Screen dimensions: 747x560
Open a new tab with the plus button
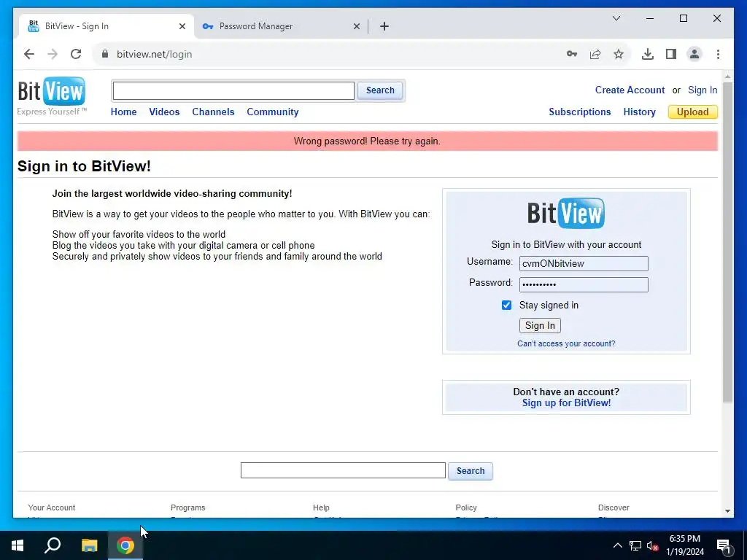[384, 26]
